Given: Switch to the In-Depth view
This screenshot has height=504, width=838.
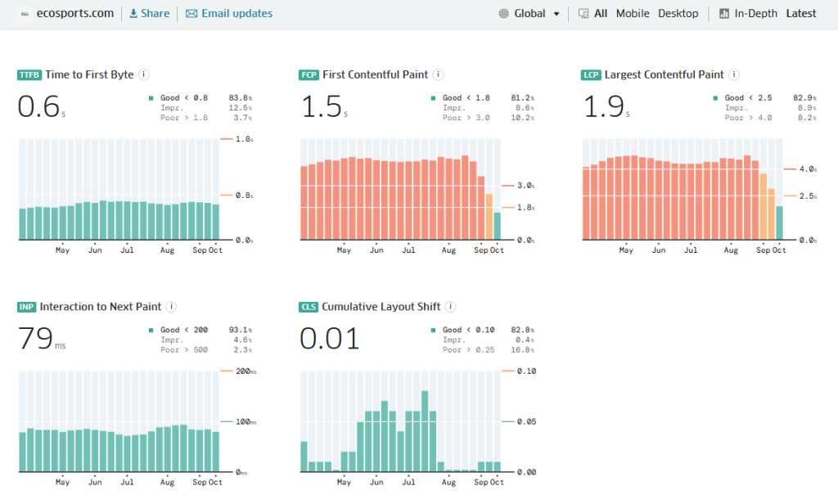Looking at the screenshot, I should click(755, 14).
